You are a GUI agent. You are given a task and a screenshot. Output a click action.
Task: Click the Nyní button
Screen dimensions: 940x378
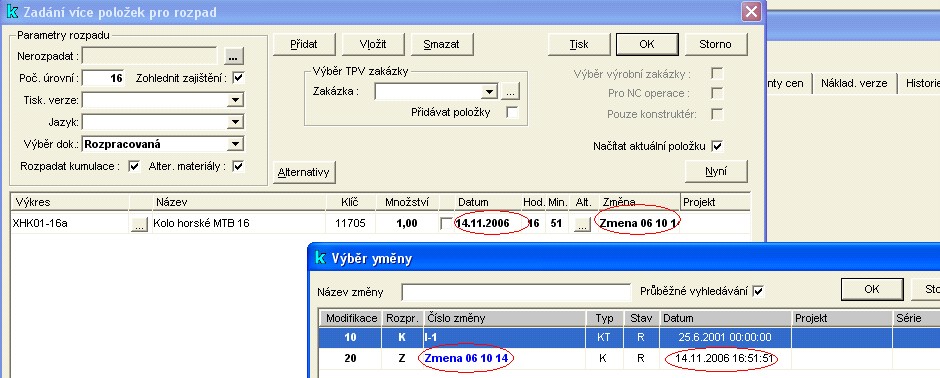[x=716, y=171]
